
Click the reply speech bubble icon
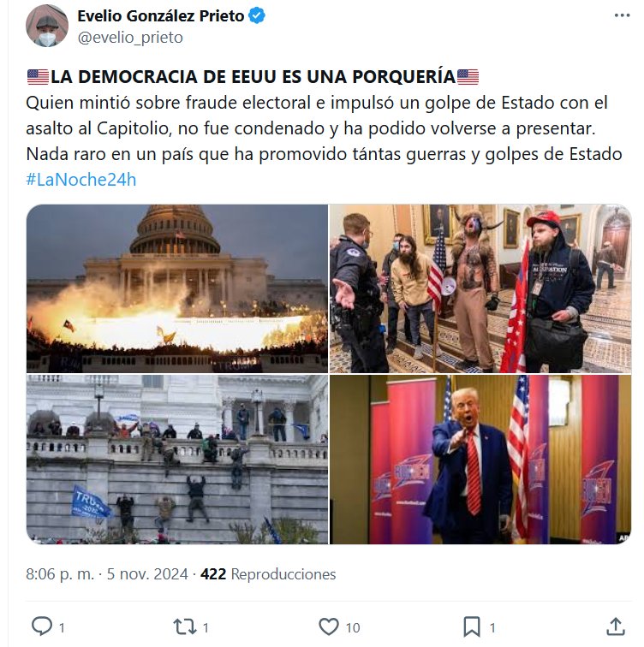(x=42, y=626)
